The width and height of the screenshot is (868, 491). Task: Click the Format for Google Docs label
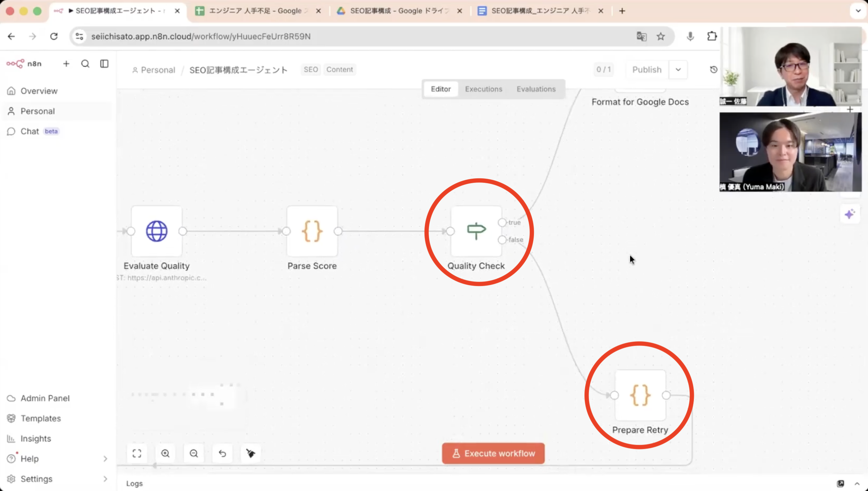pyautogui.click(x=640, y=102)
